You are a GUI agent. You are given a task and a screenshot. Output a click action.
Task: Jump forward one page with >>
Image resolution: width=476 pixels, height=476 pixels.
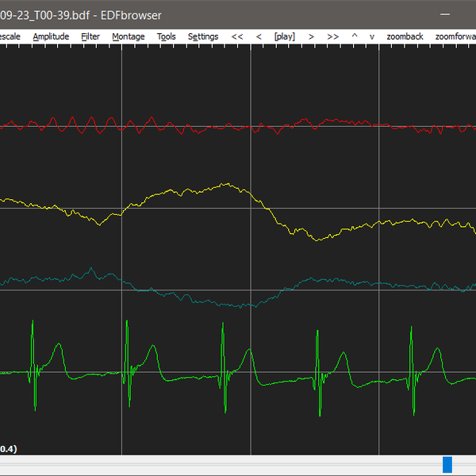point(332,36)
